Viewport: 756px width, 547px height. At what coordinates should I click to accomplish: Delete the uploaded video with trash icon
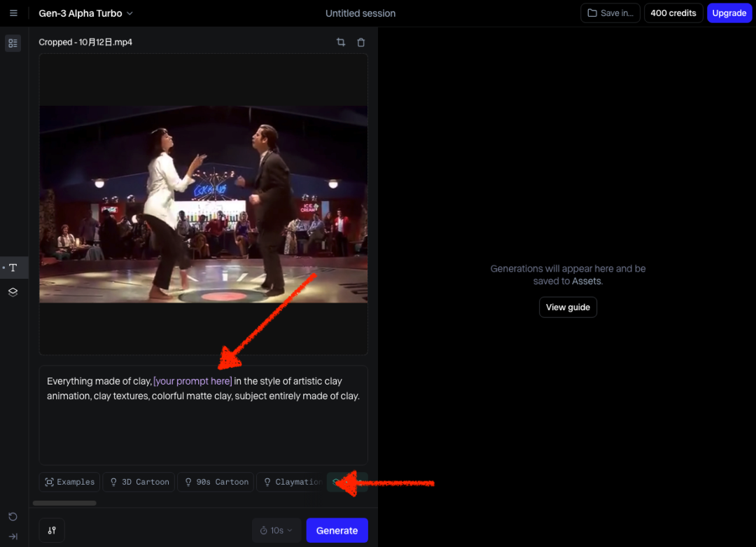pyautogui.click(x=360, y=43)
